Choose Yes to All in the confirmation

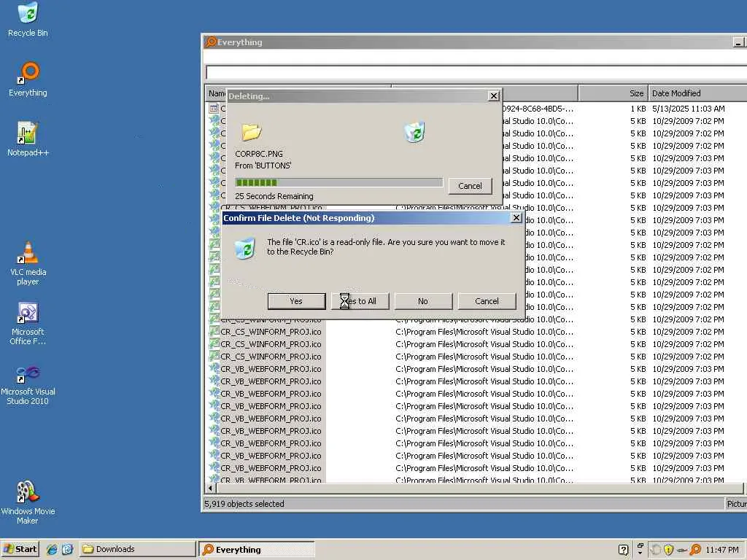point(360,301)
